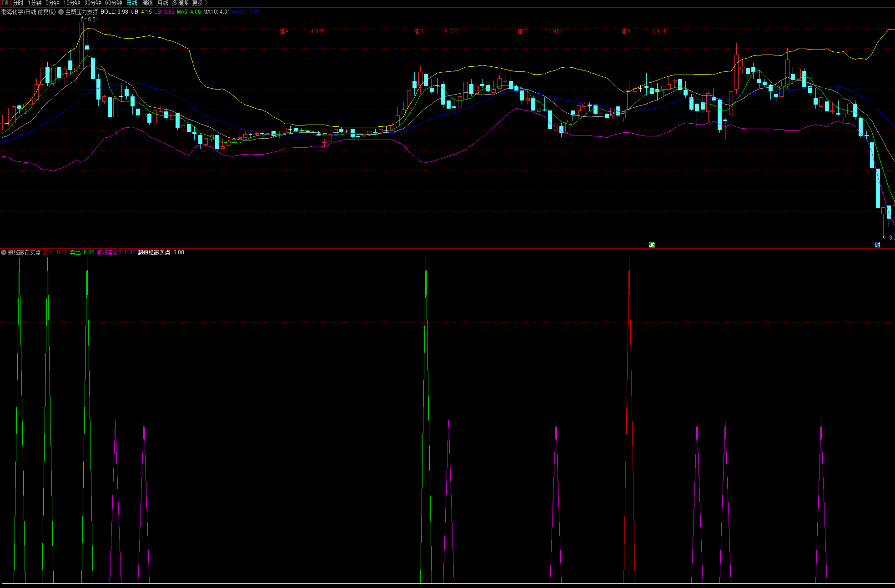Viewport: 895px width, 588px height.
Task: Click the 主图压力支撑 indicator name
Action: tap(81, 12)
